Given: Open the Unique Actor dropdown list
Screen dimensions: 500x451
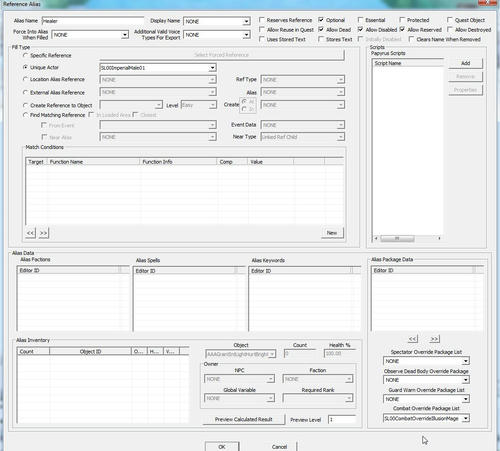Looking at the screenshot, I should (212, 68).
